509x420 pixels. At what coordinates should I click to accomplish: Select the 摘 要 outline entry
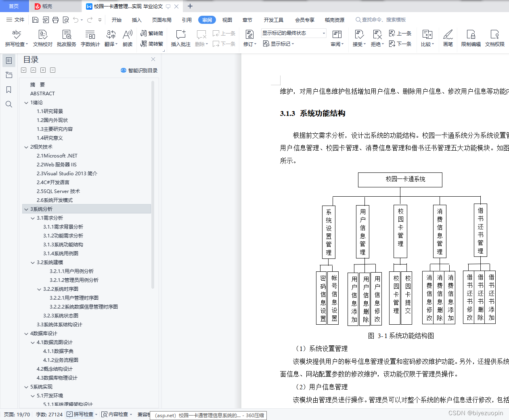coord(38,85)
